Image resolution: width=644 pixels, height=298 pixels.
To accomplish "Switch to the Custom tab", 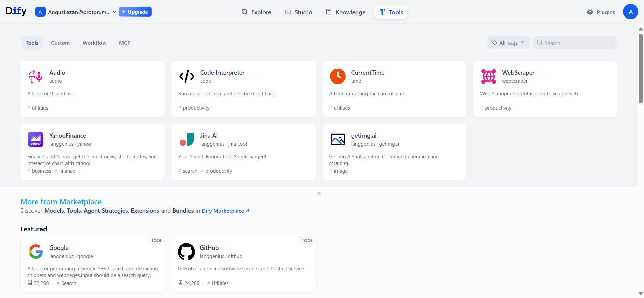I will point(60,43).
